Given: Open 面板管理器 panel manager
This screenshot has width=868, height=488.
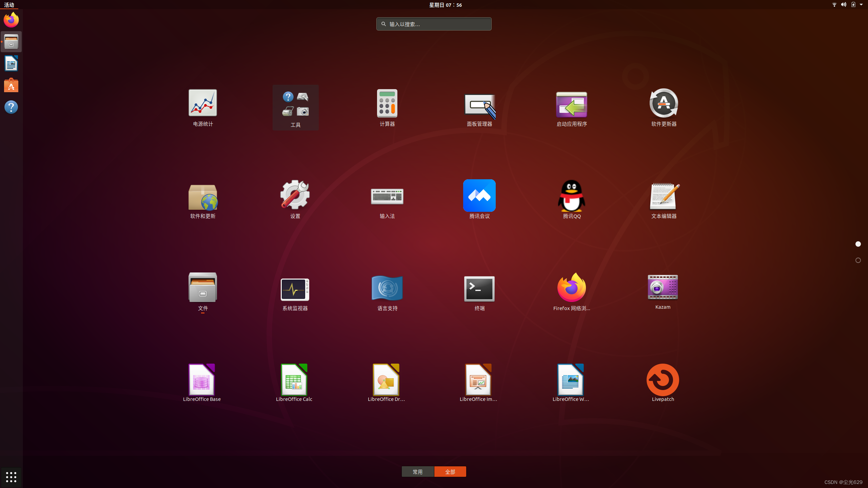Looking at the screenshot, I should click(479, 108).
